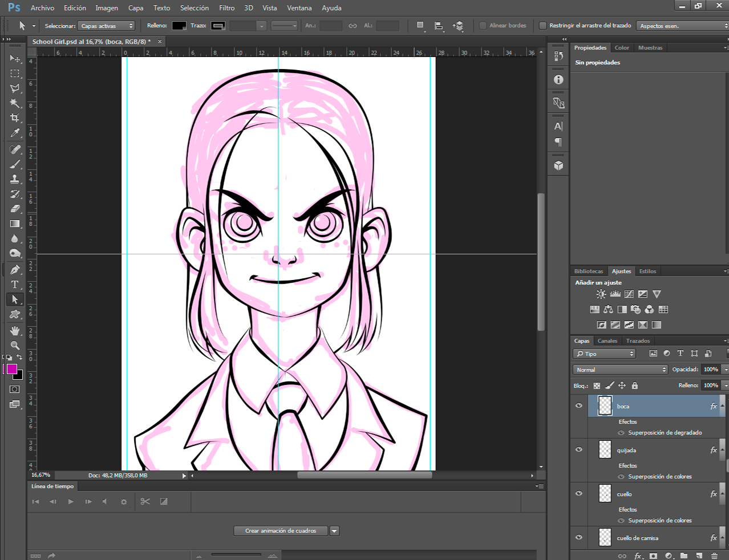Image resolution: width=729 pixels, height=560 pixels.
Task: Click the create new layer button
Action: click(x=699, y=555)
